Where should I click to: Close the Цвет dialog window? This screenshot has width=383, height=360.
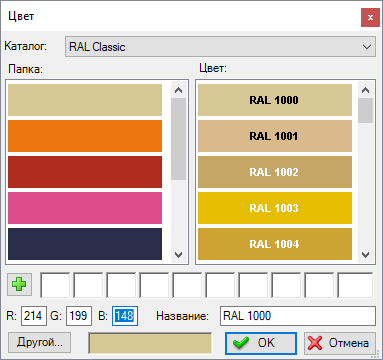[370, 18]
